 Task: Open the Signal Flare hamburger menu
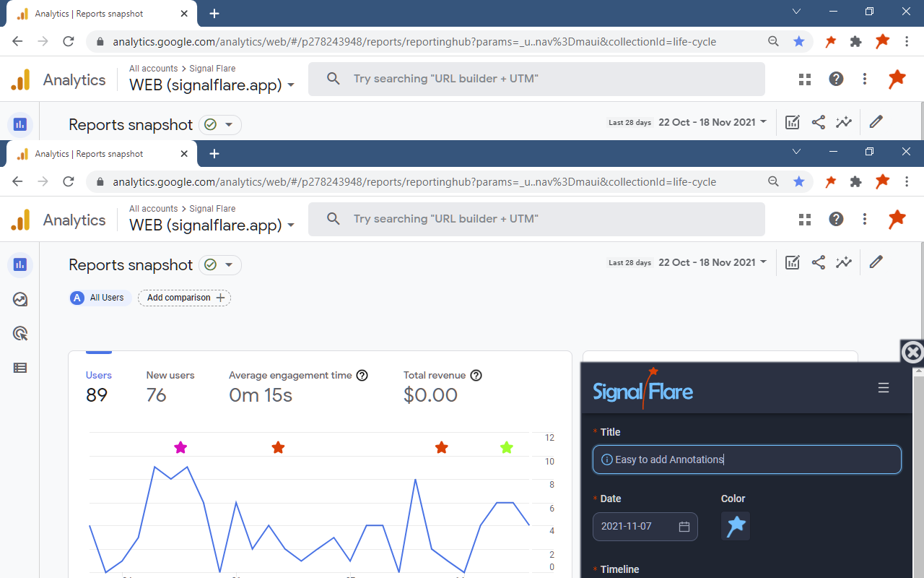click(883, 388)
